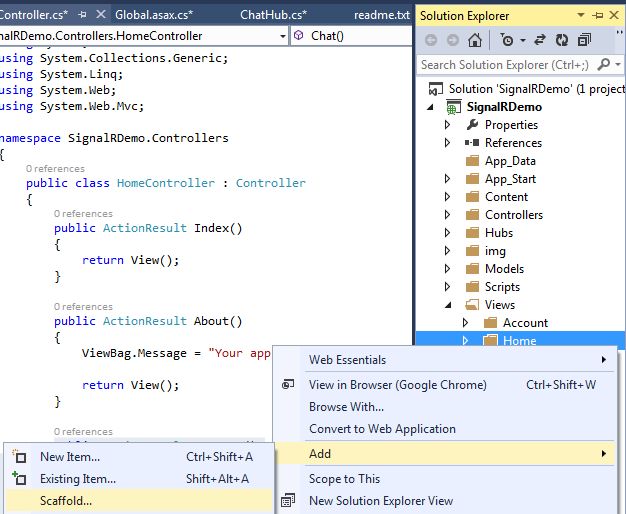
Task: Click the Collapse All icon
Action: pyautogui.click(x=584, y=40)
